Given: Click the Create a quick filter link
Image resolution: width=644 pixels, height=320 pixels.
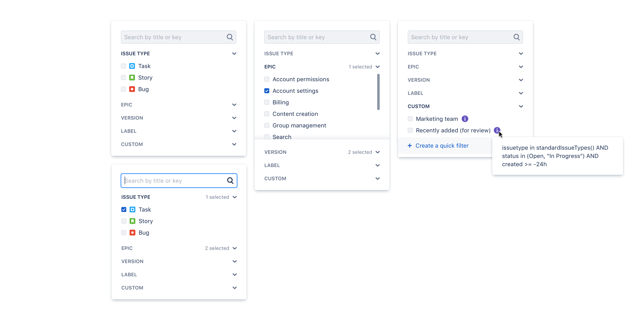Looking at the screenshot, I should [442, 146].
